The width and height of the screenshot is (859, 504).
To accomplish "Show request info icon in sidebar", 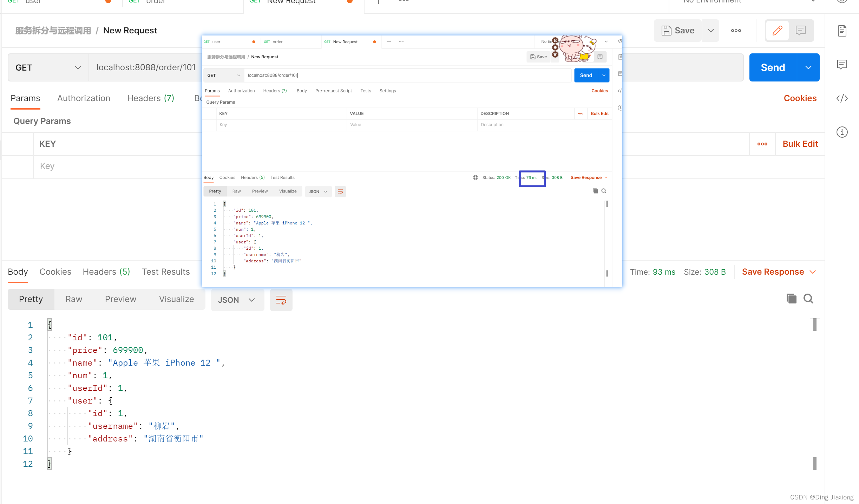I will tap(842, 132).
